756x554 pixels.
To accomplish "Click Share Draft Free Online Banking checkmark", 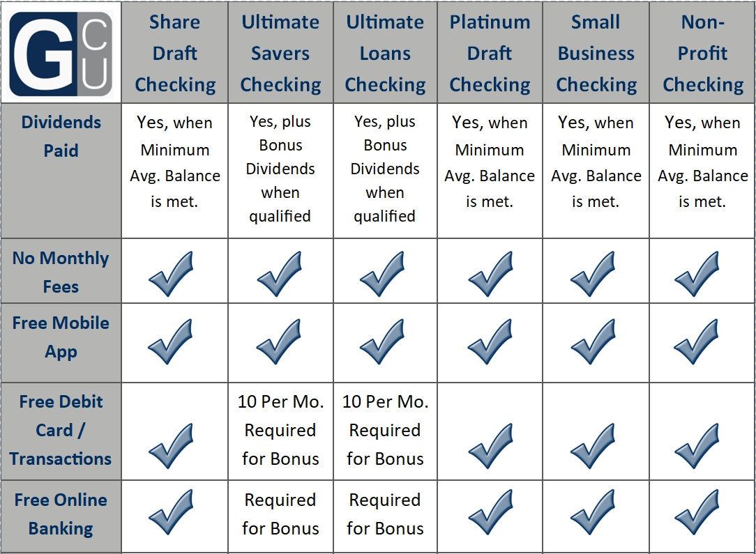I will coord(171,512).
